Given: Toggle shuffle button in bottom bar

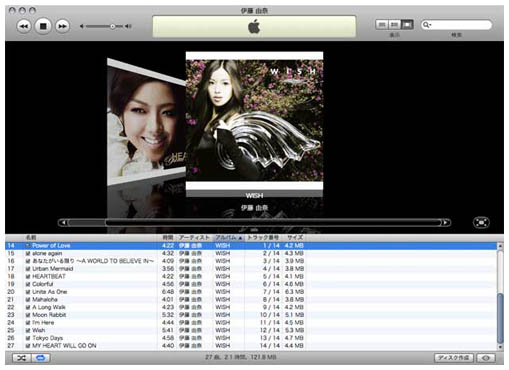Looking at the screenshot, I should click(x=22, y=358).
